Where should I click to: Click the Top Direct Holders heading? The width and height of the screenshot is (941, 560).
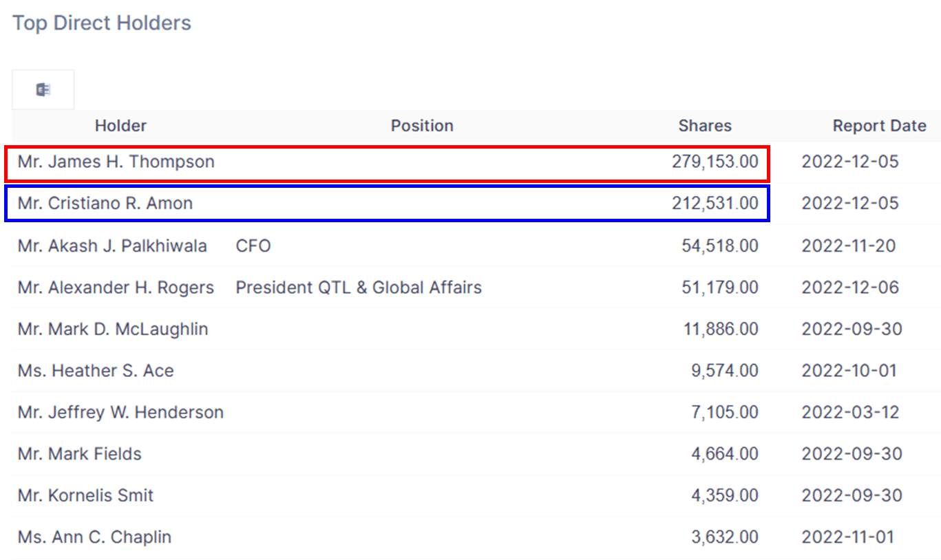[102, 23]
